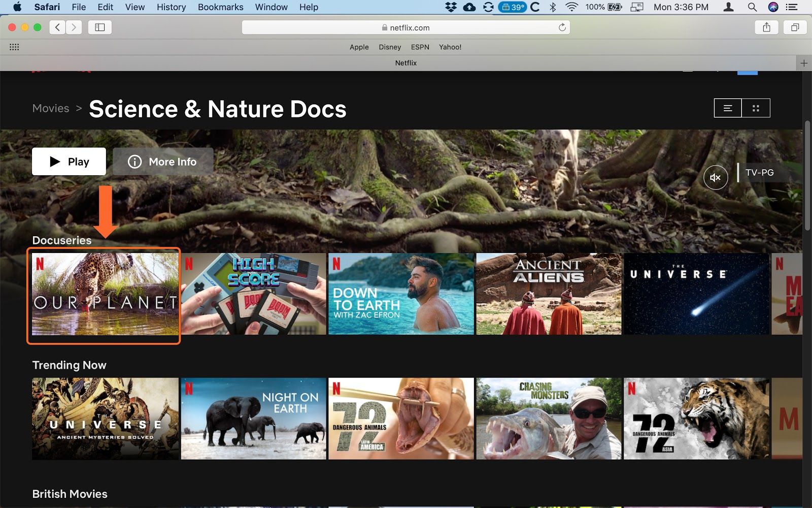
Task: Open the Edit menu
Action: tap(106, 7)
